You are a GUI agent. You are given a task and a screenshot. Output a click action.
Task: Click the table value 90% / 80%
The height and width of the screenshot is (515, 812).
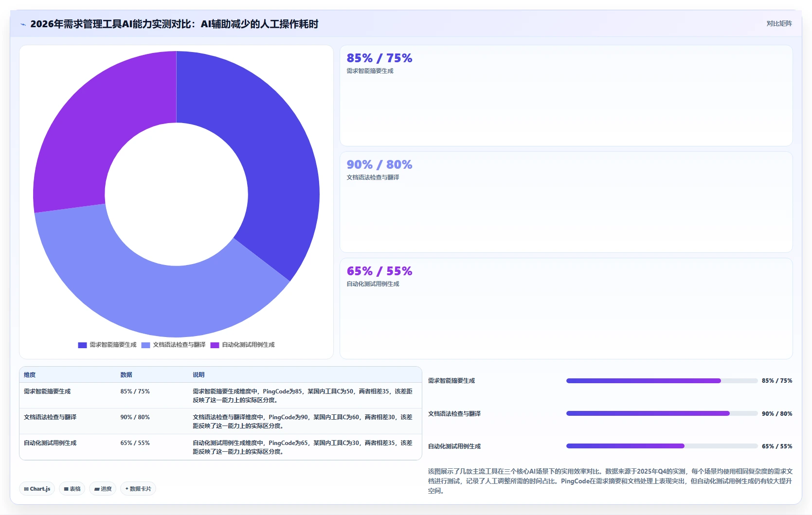pyautogui.click(x=135, y=417)
